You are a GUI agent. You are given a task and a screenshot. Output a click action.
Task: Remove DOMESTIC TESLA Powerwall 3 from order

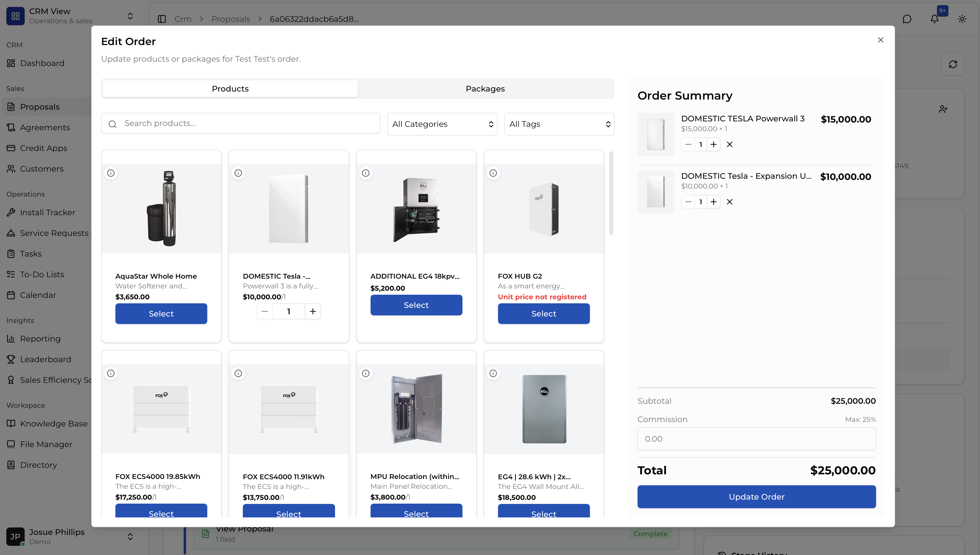[x=730, y=144]
